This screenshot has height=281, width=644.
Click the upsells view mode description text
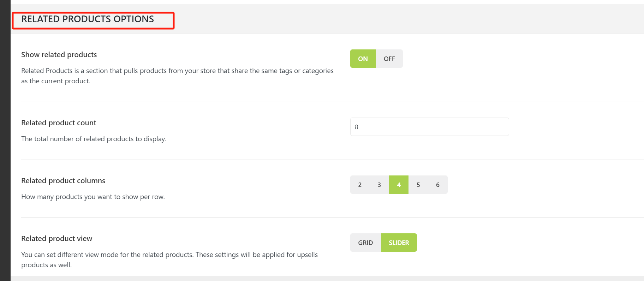click(169, 259)
